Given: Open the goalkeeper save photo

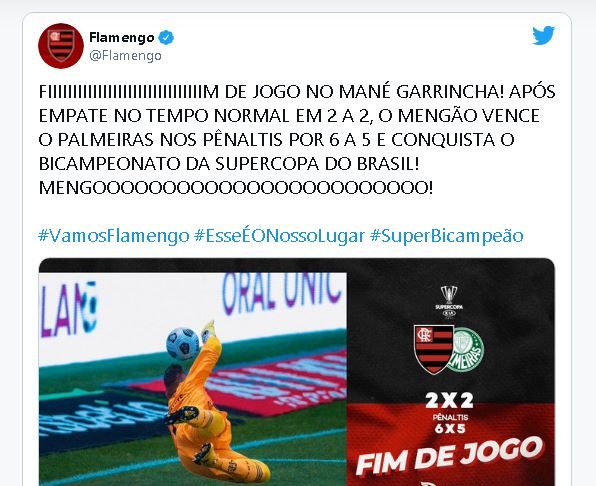Looking at the screenshot, I should pos(193,379).
